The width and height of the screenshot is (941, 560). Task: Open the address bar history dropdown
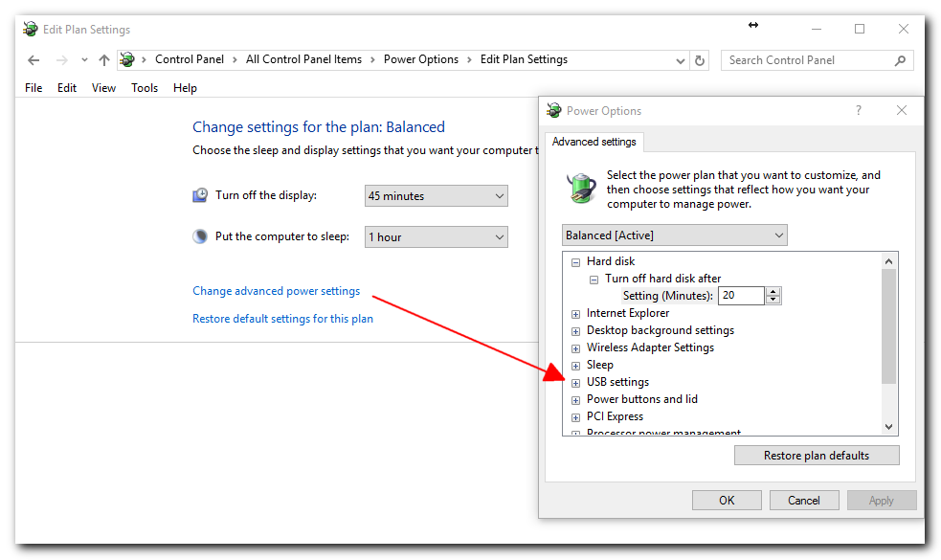[x=680, y=60]
